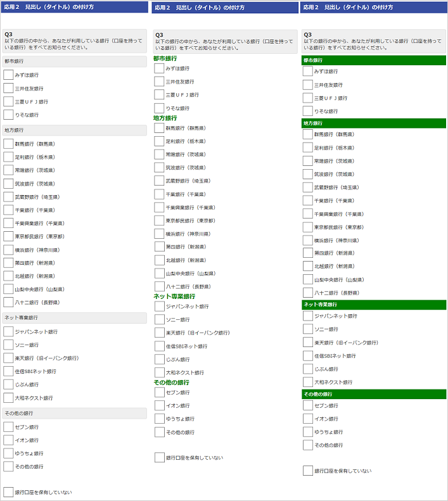Check ソニー銀行 in the green-text-heading form
Viewport: 448px width, 501px height.
tap(160, 319)
